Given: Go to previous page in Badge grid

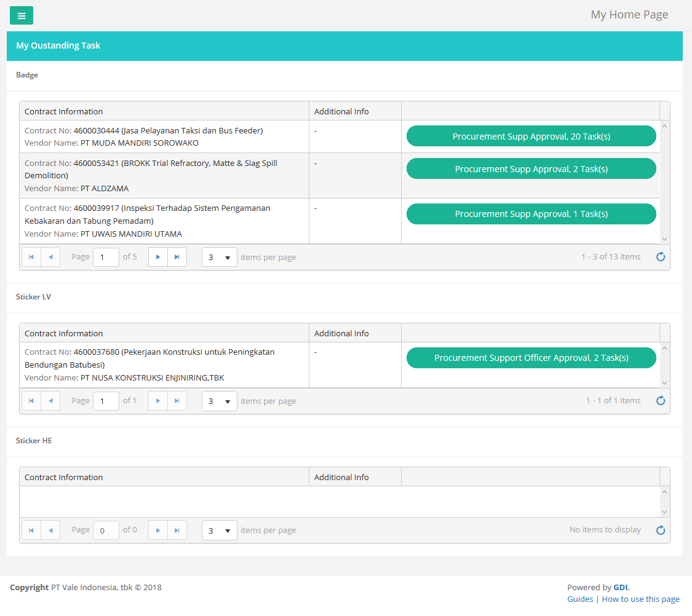Looking at the screenshot, I should [50, 257].
